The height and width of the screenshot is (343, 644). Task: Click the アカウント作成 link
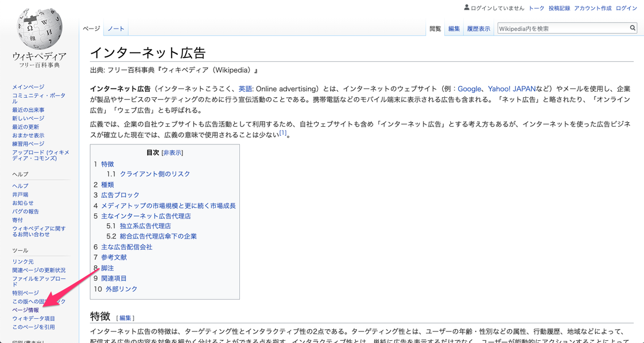pos(592,8)
